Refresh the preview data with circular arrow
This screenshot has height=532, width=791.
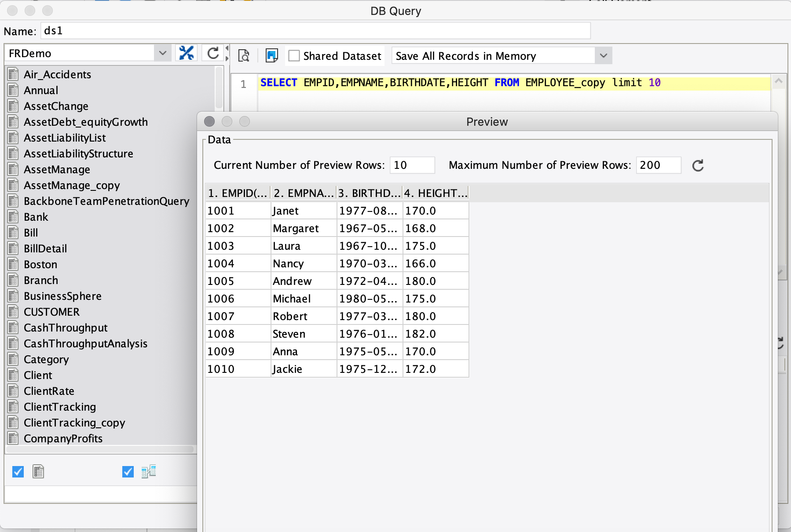697,165
